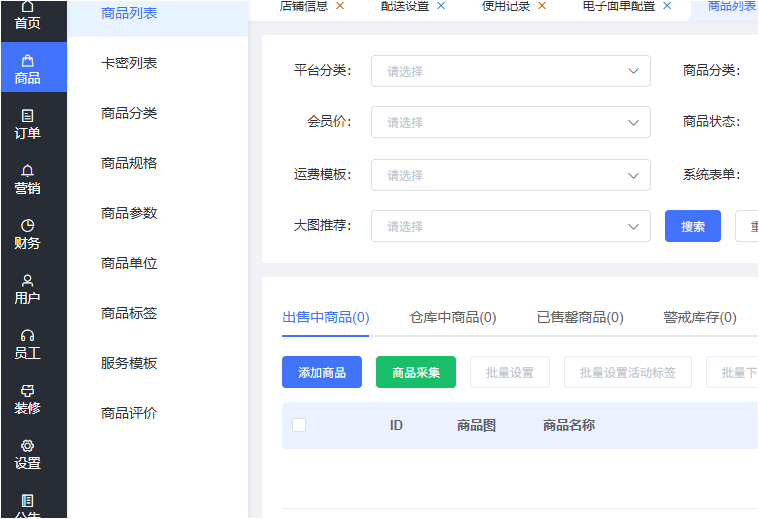Open 商品规格 in the submenu
Viewport: 759px width, 519px height.
pos(129,163)
